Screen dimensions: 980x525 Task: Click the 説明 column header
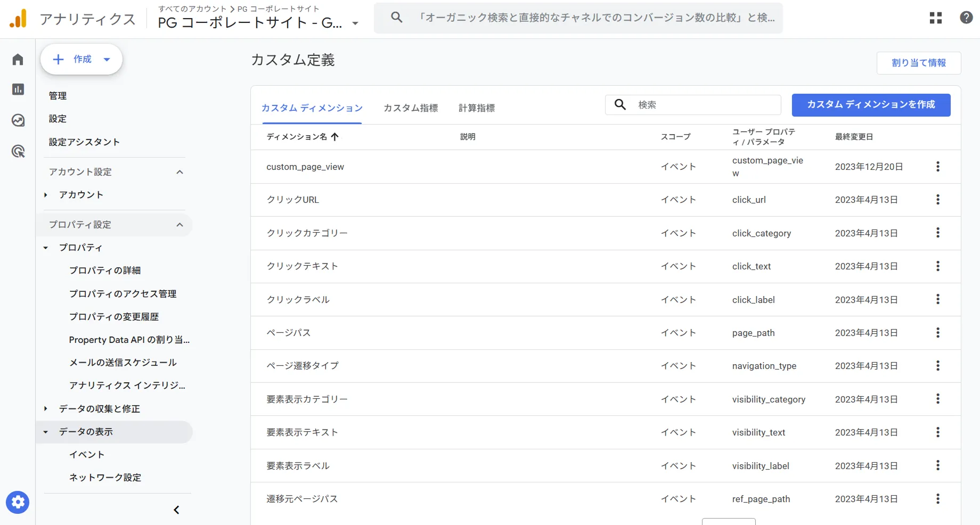point(468,137)
